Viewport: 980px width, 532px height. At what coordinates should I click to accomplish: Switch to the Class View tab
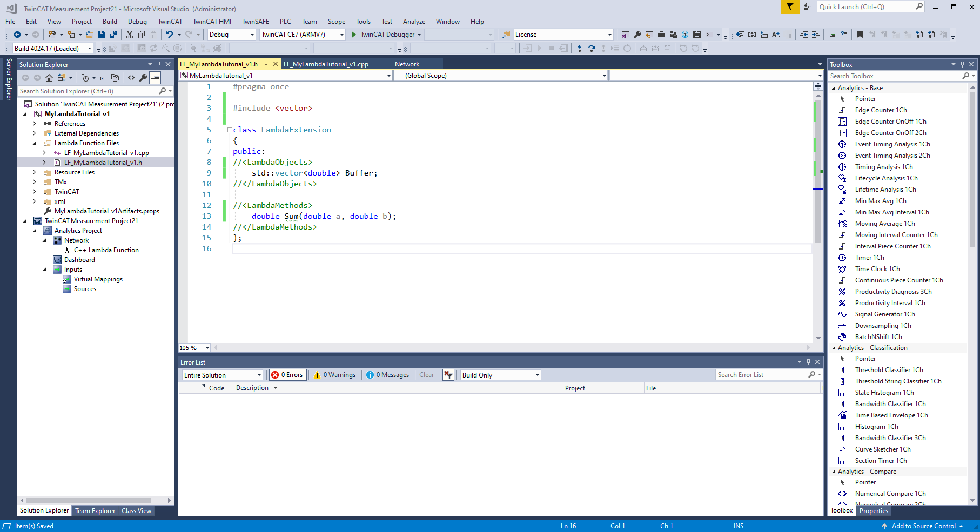(x=136, y=511)
